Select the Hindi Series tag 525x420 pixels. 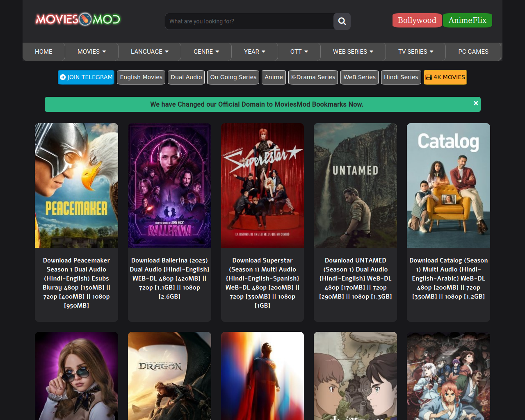(401, 77)
